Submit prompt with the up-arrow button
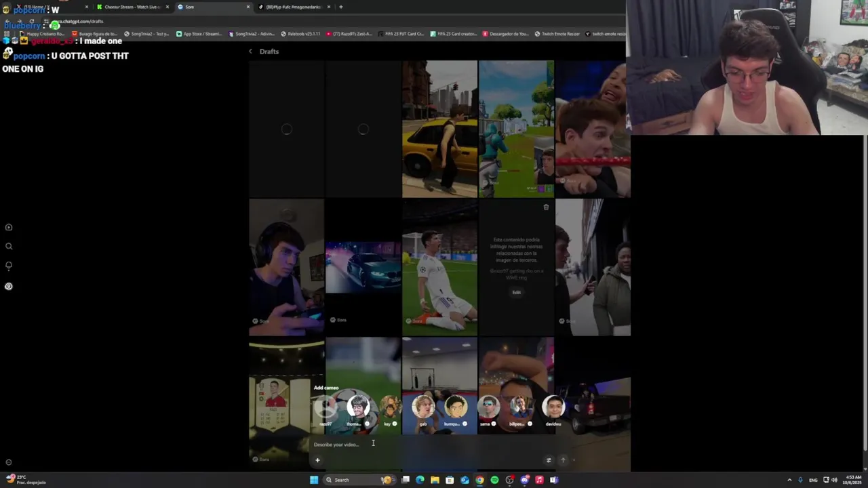The image size is (868, 488). 563,460
